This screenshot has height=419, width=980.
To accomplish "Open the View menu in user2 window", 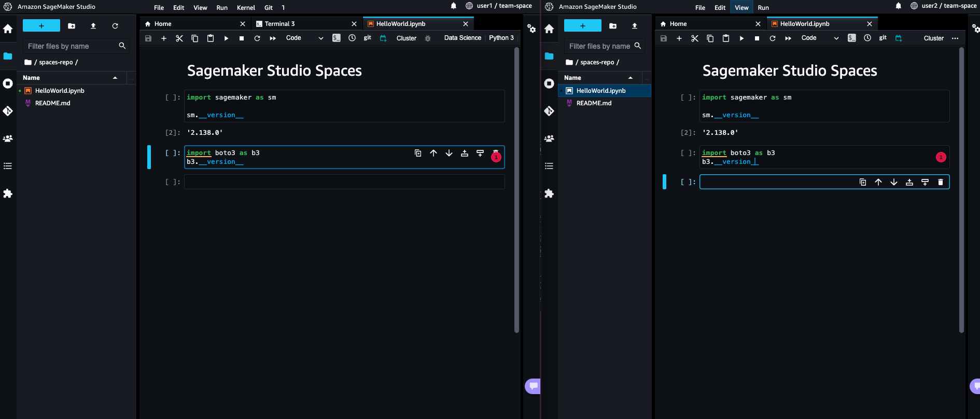I will (741, 8).
